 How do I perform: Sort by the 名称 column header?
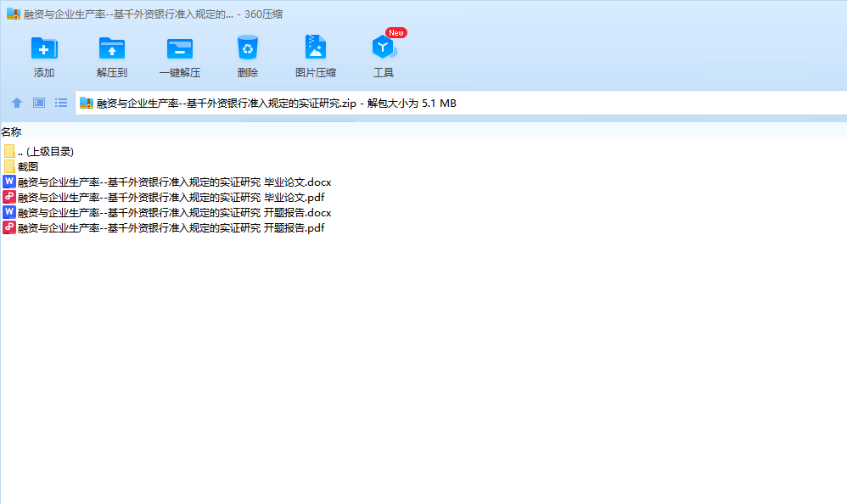[x=11, y=132]
